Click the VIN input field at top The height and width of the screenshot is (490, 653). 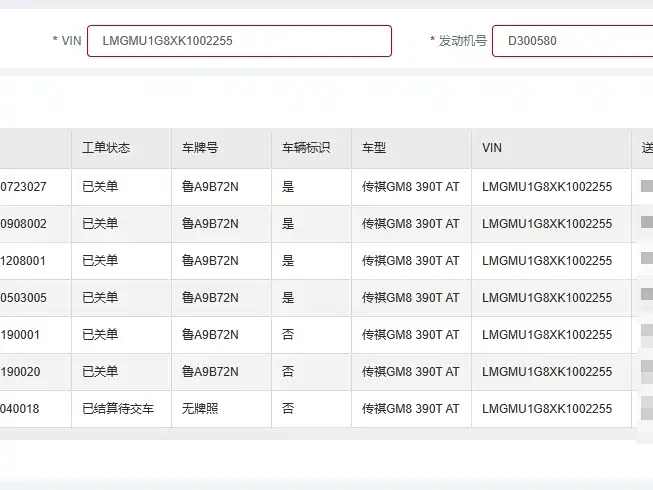tap(239, 41)
